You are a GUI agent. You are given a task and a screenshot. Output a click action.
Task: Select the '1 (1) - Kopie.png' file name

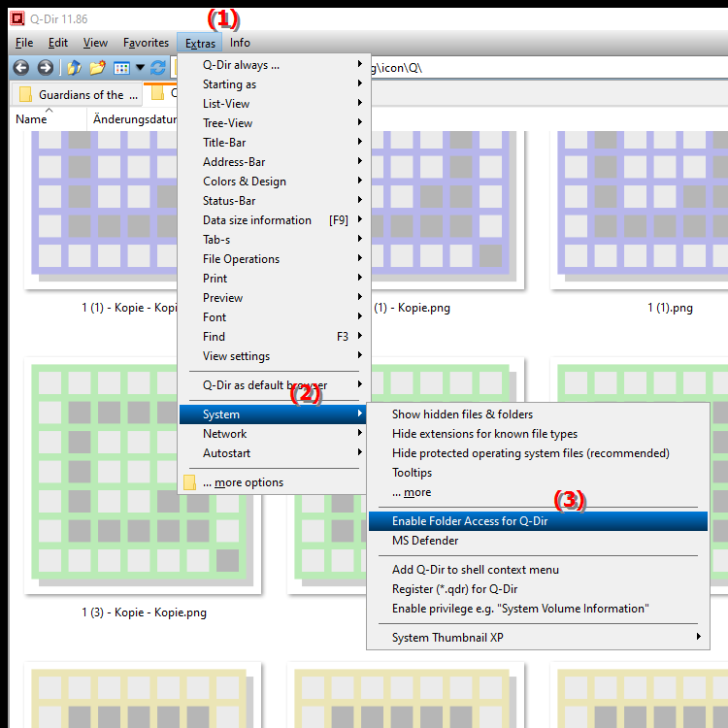[x=413, y=308]
